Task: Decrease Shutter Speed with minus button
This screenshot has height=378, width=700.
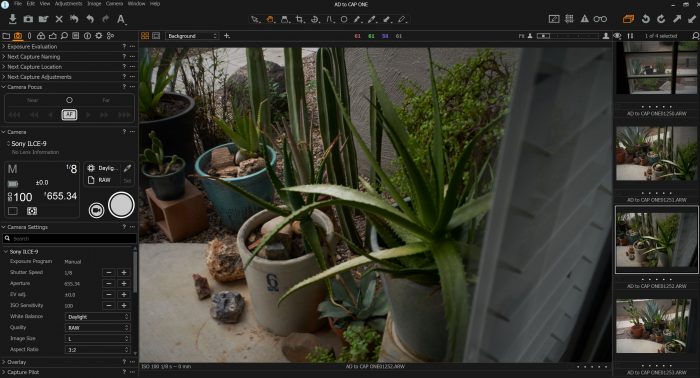Action: (109, 272)
